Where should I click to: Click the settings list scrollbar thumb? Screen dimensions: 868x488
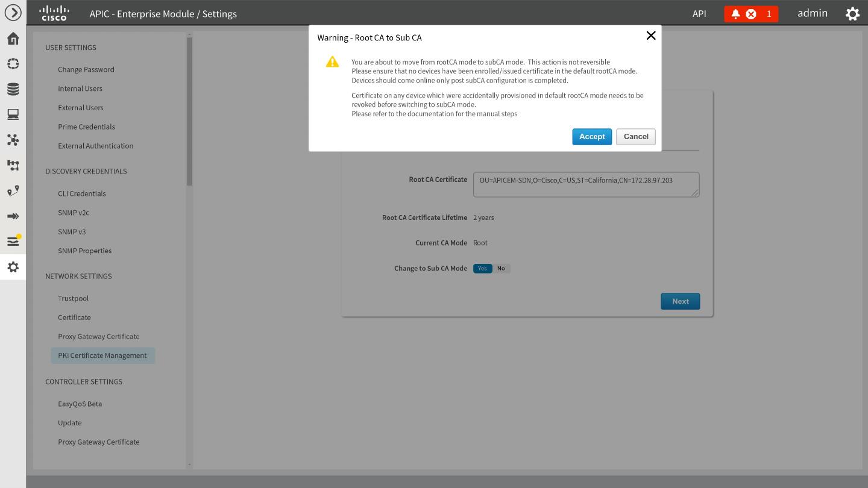189,111
